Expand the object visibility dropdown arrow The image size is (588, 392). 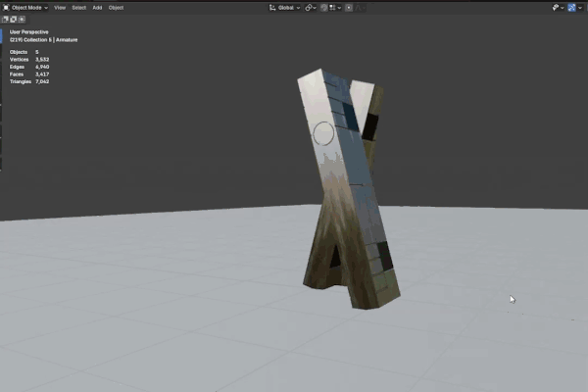[563, 7]
